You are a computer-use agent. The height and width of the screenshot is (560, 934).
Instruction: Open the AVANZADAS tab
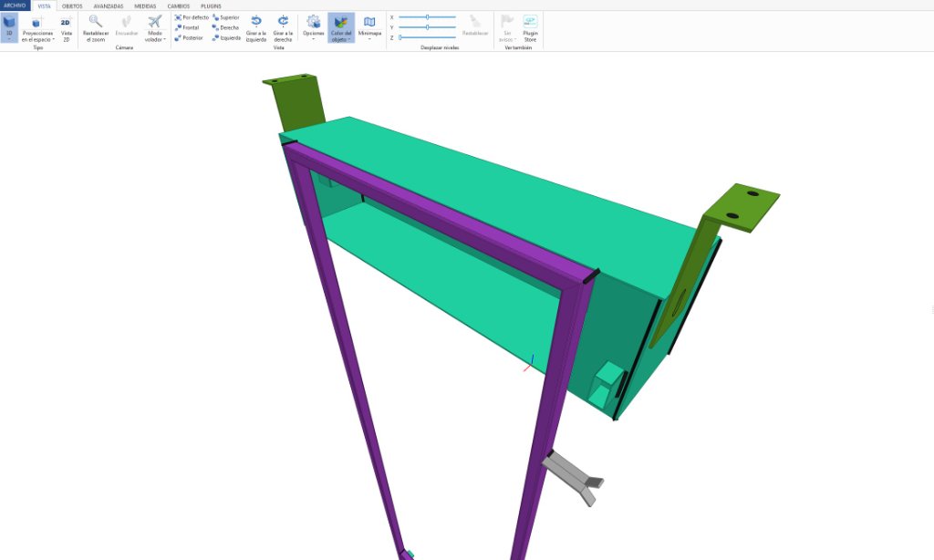[109, 6]
